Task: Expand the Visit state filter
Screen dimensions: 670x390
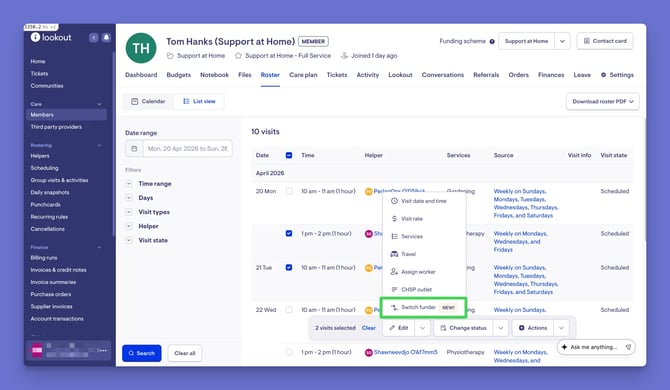Action: [129, 240]
